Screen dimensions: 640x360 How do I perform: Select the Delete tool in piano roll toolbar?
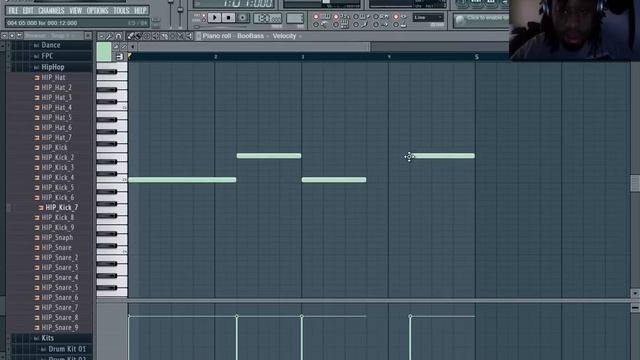pos(147,36)
